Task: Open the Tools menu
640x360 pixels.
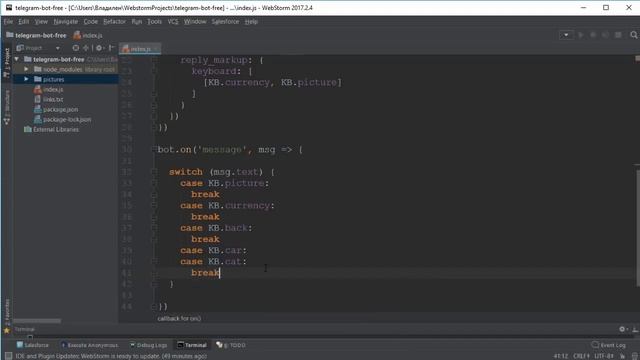Action: click(x=154, y=22)
